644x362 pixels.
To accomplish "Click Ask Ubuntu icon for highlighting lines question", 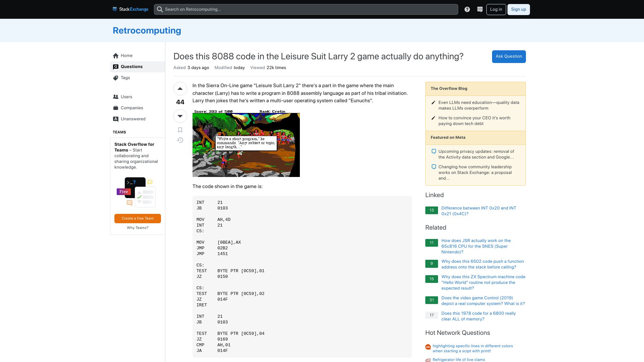I will pyautogui.click(x=428, y=347).
